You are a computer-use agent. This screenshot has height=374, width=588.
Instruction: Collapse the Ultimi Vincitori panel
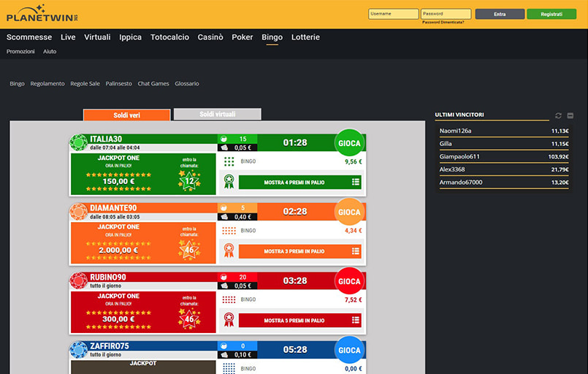[x=570, y=115]
